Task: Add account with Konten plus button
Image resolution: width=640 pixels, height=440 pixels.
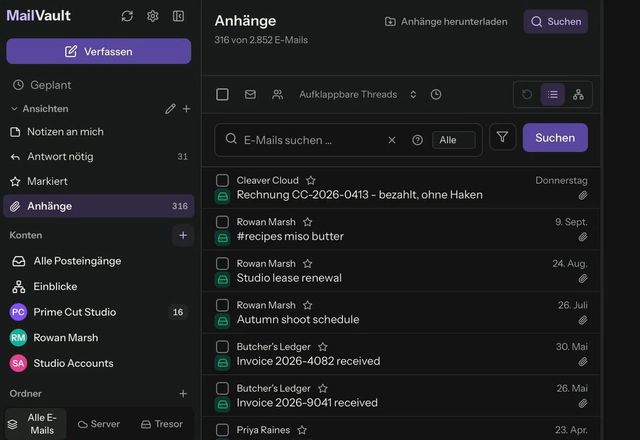Action: coord(183,235)
